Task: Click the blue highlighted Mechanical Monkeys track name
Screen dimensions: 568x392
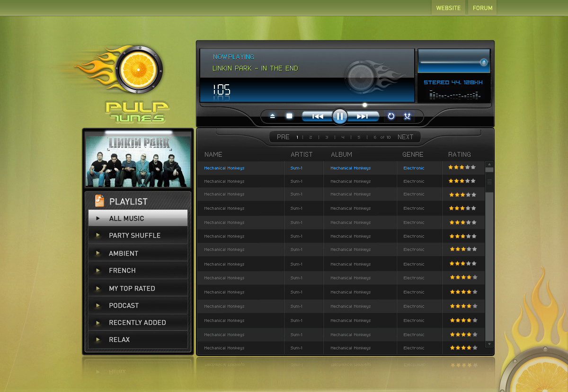Action: click(224, 168)
